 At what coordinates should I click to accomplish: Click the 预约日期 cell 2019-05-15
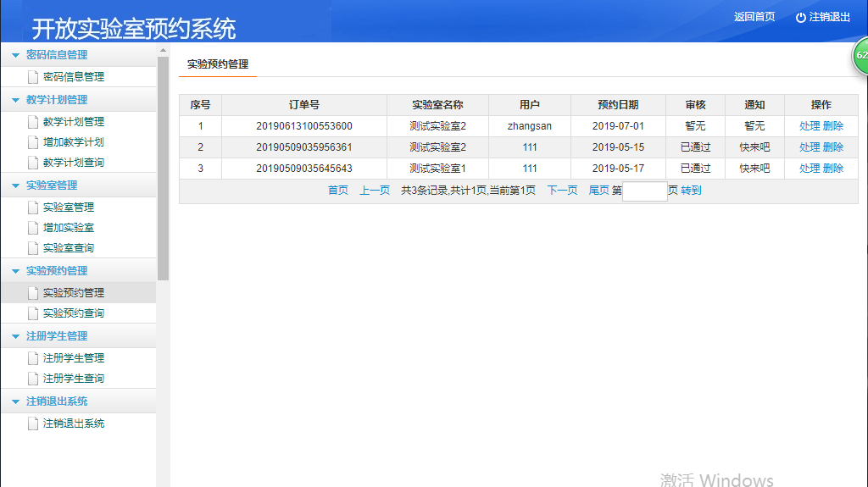(x=618, y=147)
